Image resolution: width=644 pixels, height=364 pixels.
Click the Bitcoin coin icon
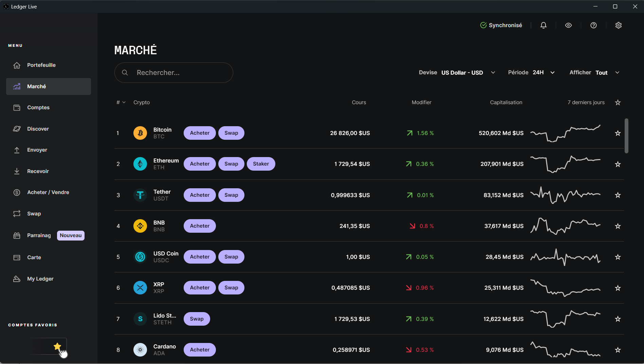(140, 133)
